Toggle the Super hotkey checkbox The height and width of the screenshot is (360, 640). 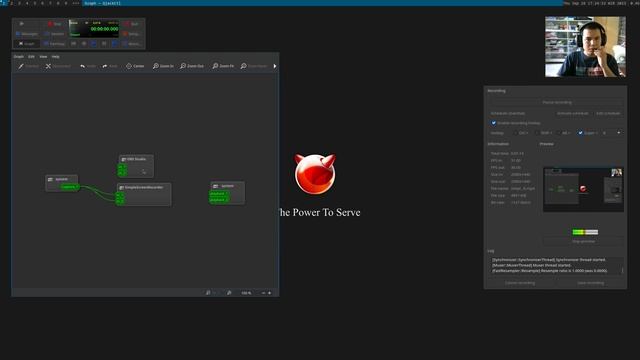point(580,133)
